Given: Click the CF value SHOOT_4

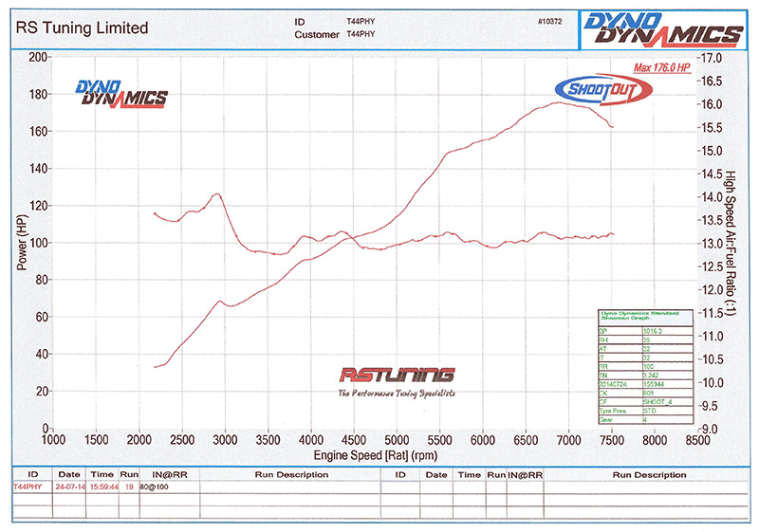Looking at the screenshot, I should pos(657,402).
